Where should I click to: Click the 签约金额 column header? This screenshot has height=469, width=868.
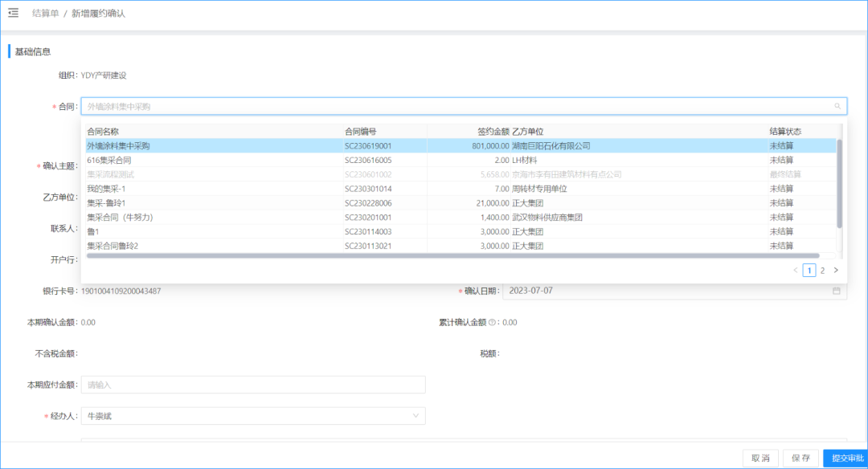pyautogui.click(x=493, y=132)
